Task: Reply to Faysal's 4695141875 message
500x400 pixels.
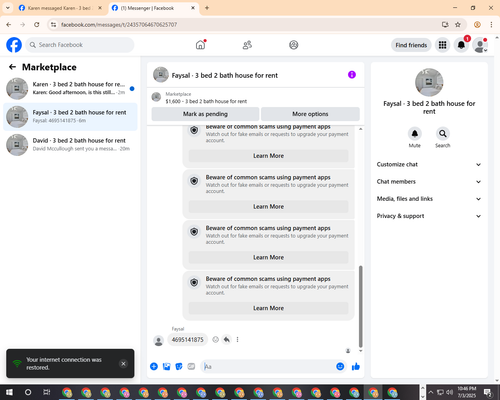Action: pyautogui.click(x=227, y=340)
